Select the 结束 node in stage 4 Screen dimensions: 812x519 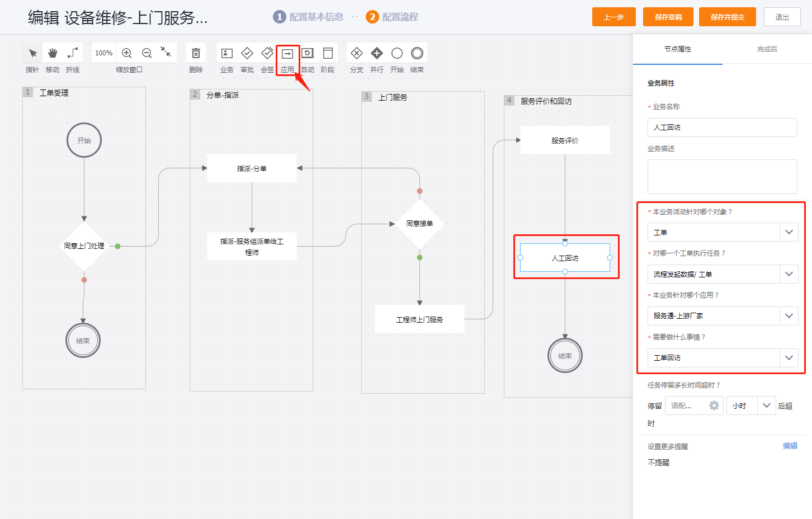[565, 356]
